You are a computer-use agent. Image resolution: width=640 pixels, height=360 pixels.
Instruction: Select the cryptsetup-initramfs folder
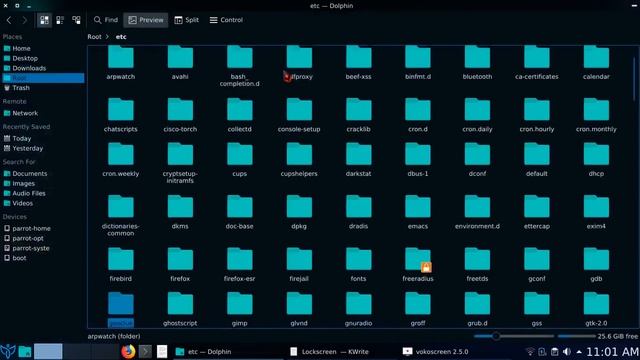click(180, 163)
